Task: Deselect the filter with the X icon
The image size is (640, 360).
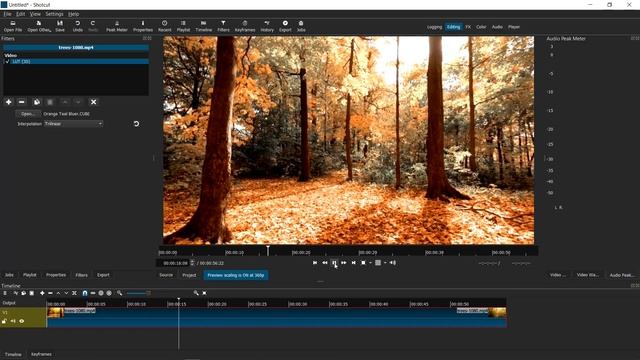Action: [93, 102]
